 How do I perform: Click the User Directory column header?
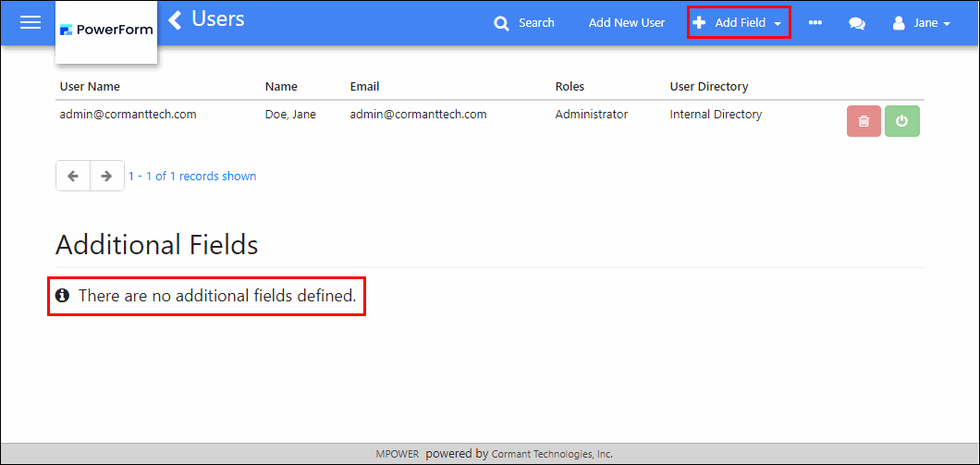click(709, 86)
